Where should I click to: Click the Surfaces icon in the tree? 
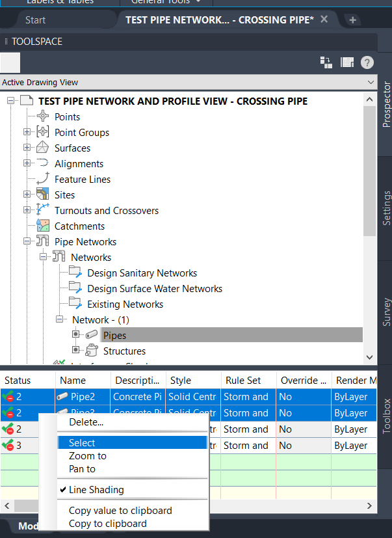point(43,148)
